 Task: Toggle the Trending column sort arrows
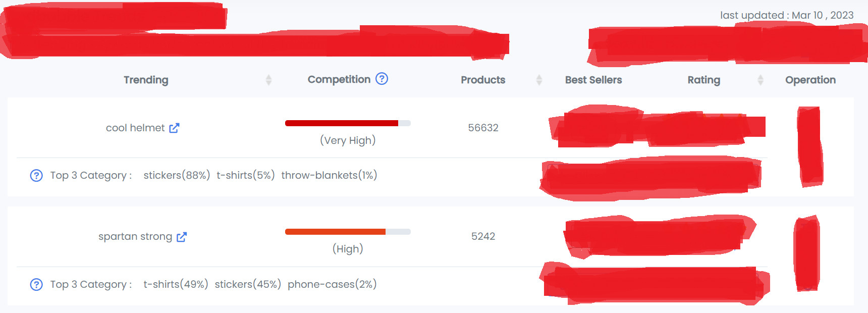pos(268,80)
